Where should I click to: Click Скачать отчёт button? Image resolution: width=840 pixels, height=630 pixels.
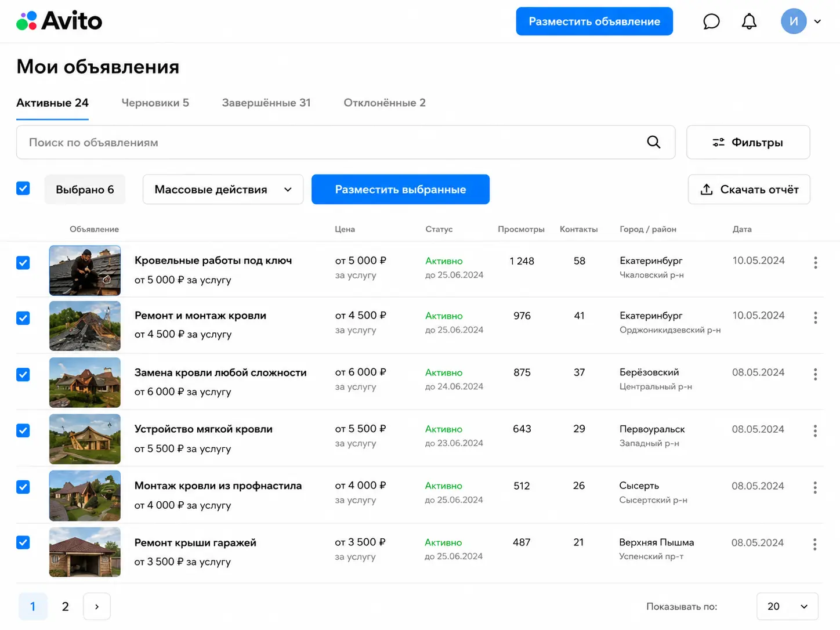(x=749, y=190)
